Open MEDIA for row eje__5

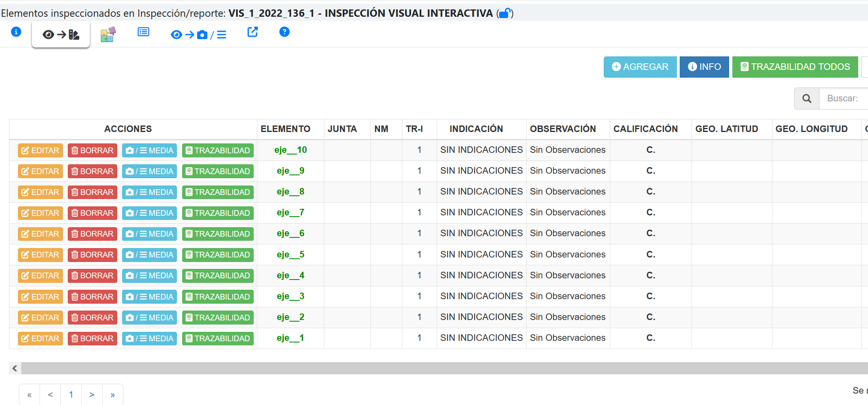150,255
